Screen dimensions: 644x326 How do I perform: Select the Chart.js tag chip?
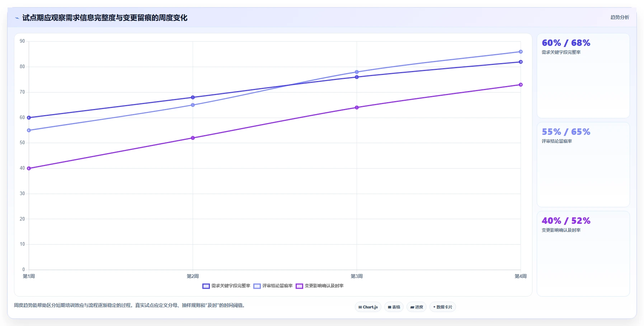pyautogui.click(x=368, y=307)
